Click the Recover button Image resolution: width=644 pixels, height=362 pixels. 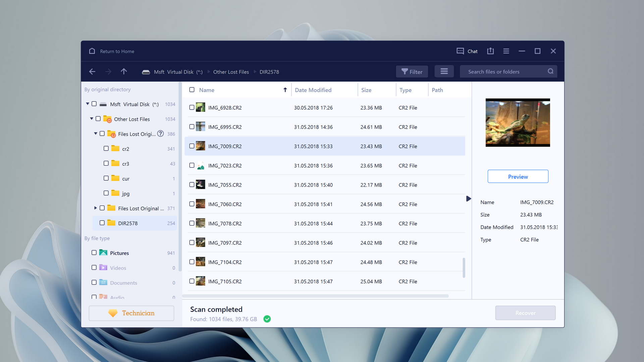pyautogui.click(x=525, y=313)
